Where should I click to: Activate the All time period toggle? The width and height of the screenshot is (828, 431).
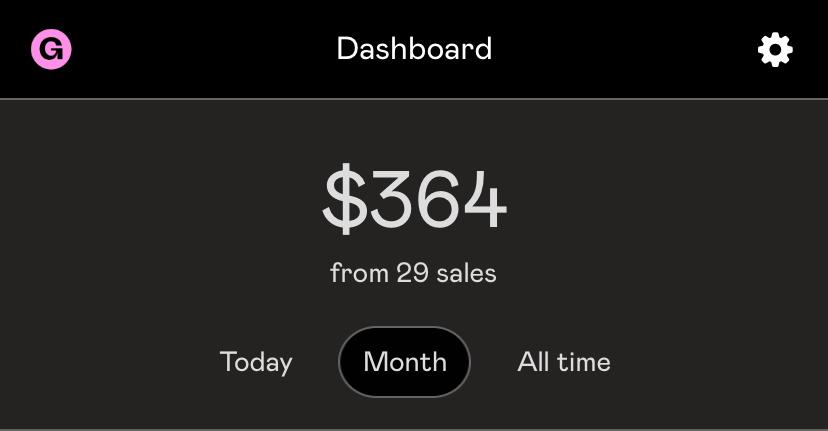[x=564, y=362]
